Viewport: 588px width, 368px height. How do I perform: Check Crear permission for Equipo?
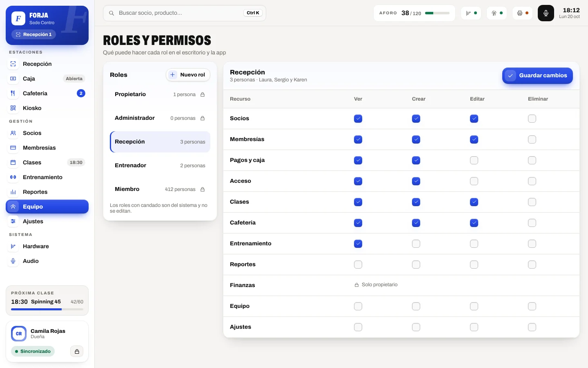point(416,306)
